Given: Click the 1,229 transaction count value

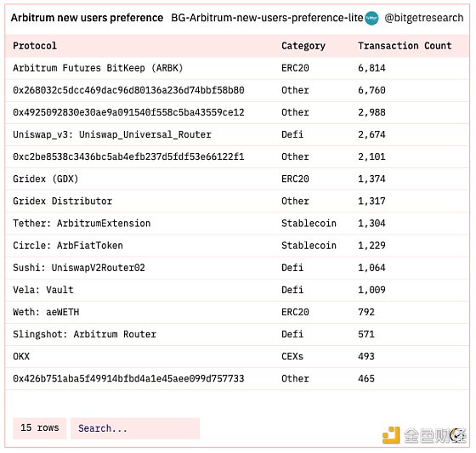Looking at the screenshot, I should click(371, 246).
